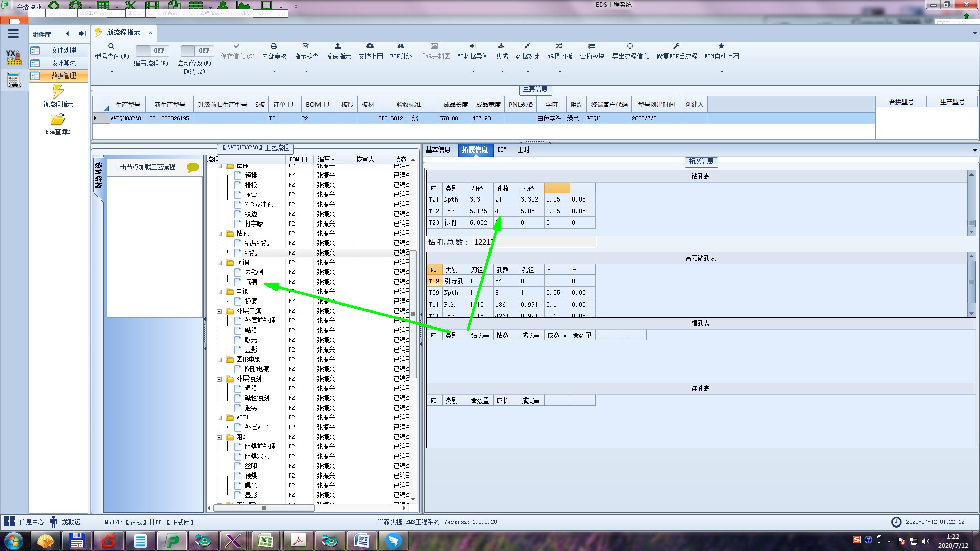
Task: Select 数据管理 in the component library
Action: pyautogui.click(x=63, y=76)
